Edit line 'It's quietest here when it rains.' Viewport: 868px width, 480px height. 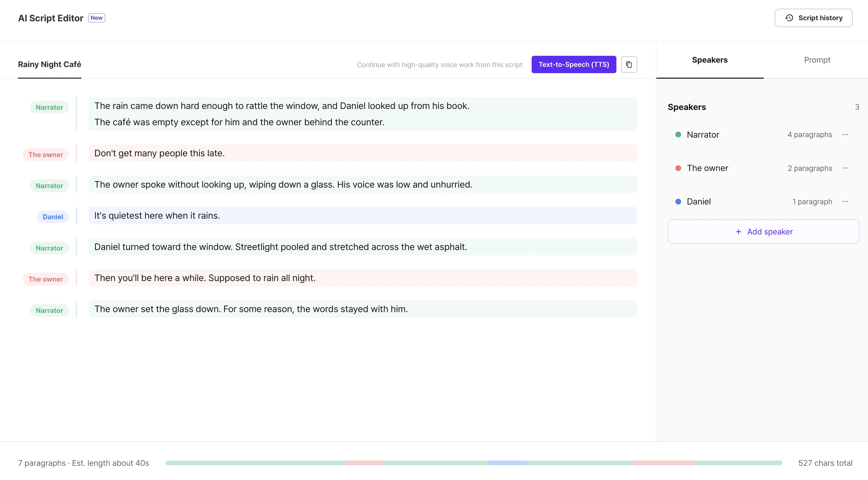(x=363, y=216)
